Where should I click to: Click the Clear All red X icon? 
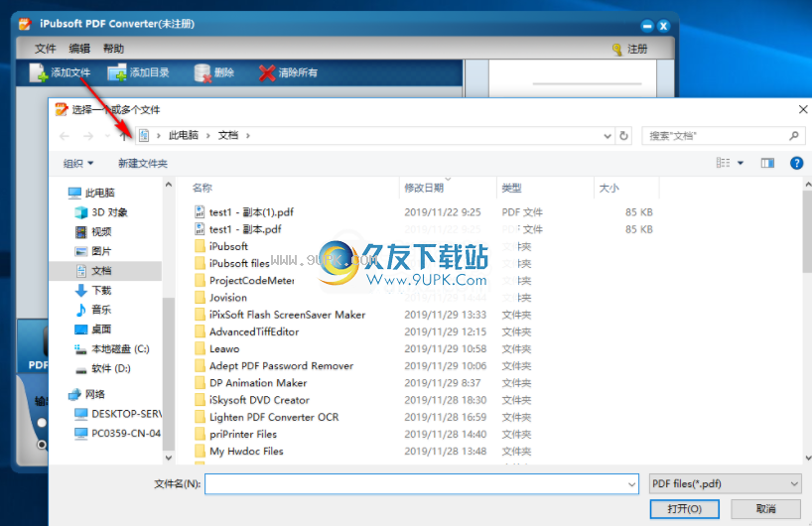click(x=267, y=73)
